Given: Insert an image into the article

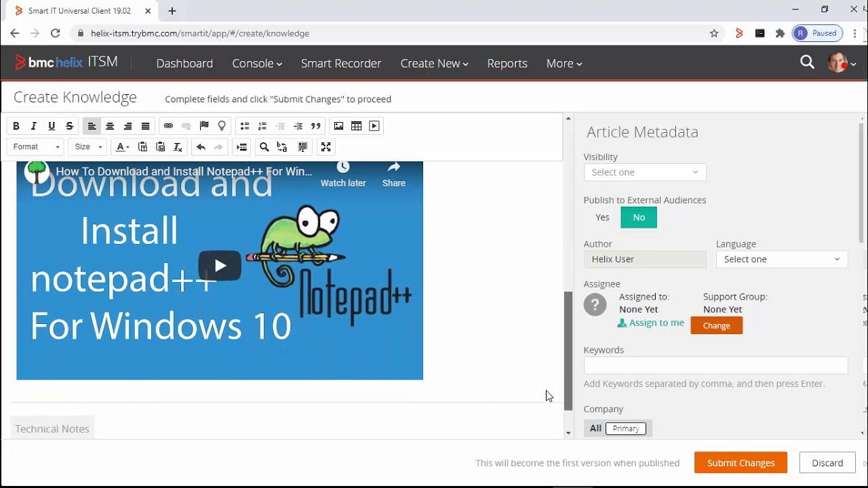Looking at the screenshot, I should (338, 126).
